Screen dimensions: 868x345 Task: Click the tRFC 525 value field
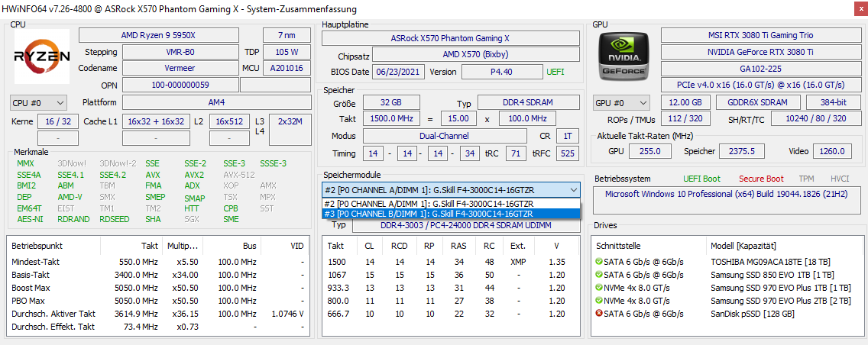coord(568,153)
